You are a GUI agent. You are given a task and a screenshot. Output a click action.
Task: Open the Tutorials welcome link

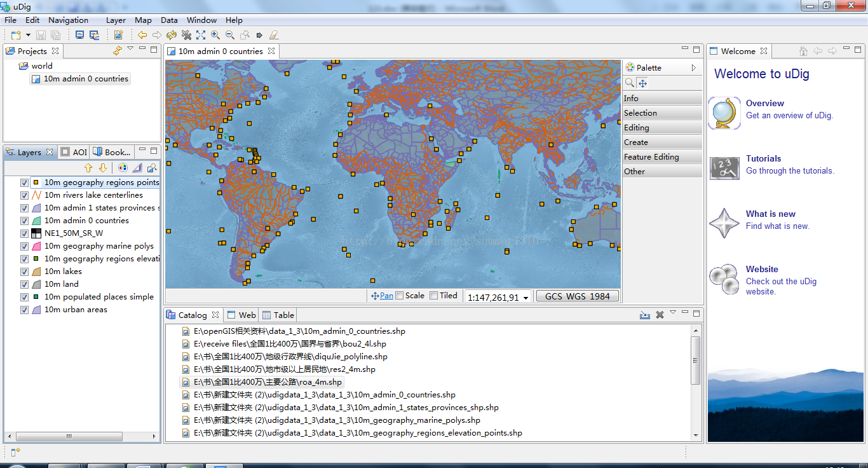point(764,158)
